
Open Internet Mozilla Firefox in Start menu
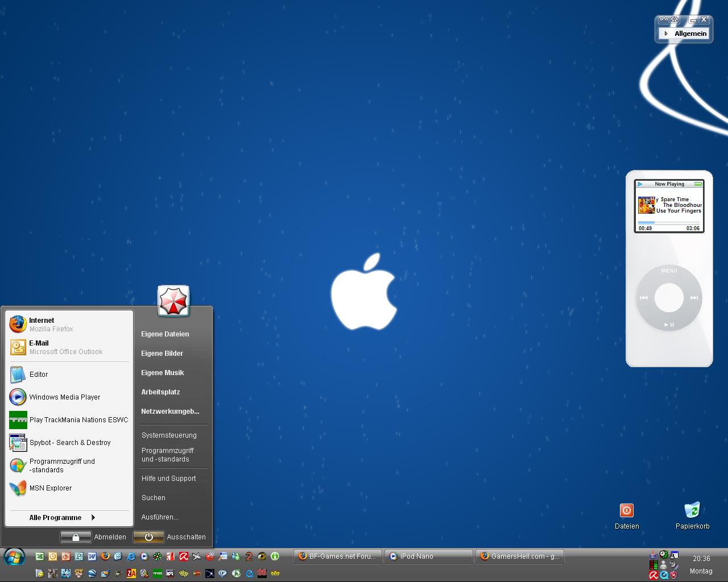pyautogui.click(x=69, y=325)
